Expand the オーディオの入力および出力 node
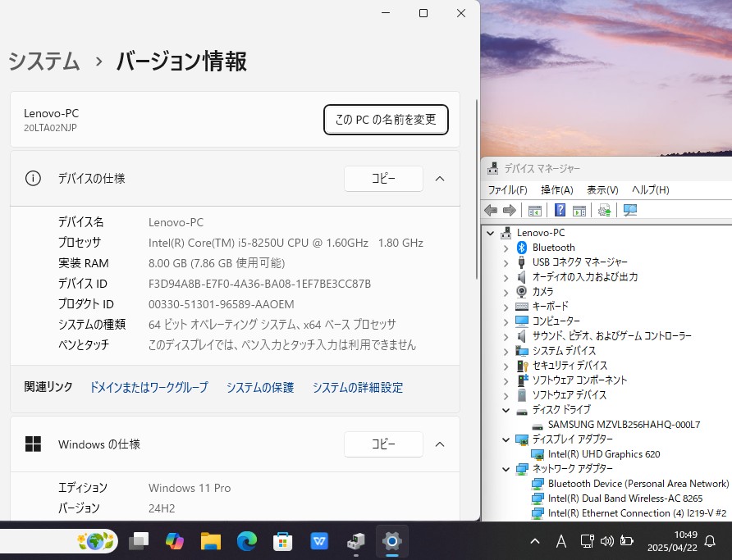The width and height of the screenshot is (732, 560). 506,277
